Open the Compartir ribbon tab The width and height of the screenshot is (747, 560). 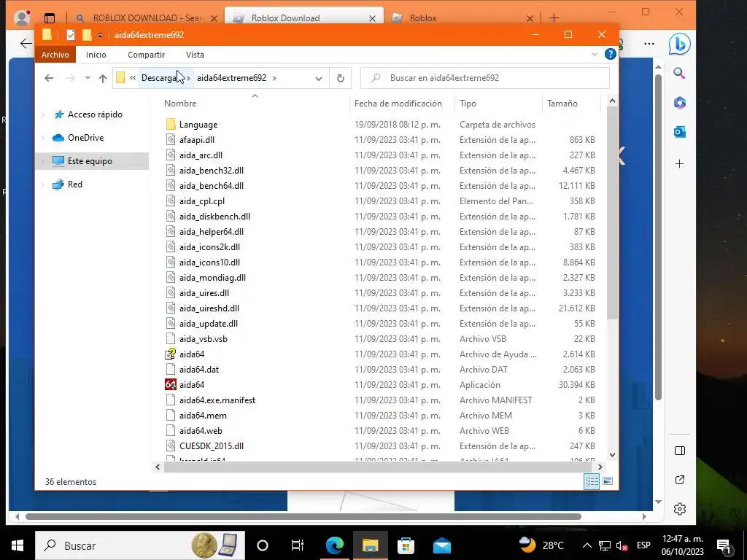tap(146, 54)
